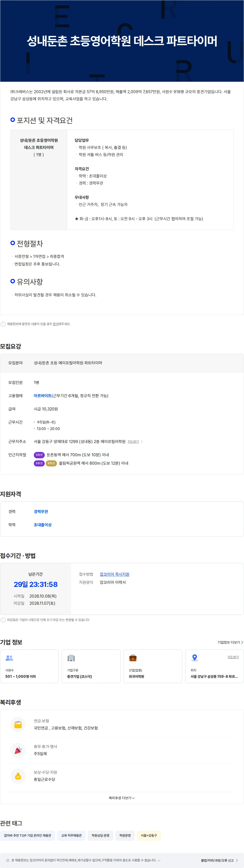Click the 사원수 501~1,000명 이하 card
The width and height of the screenshot is (244, 868).
pos(29,666)
